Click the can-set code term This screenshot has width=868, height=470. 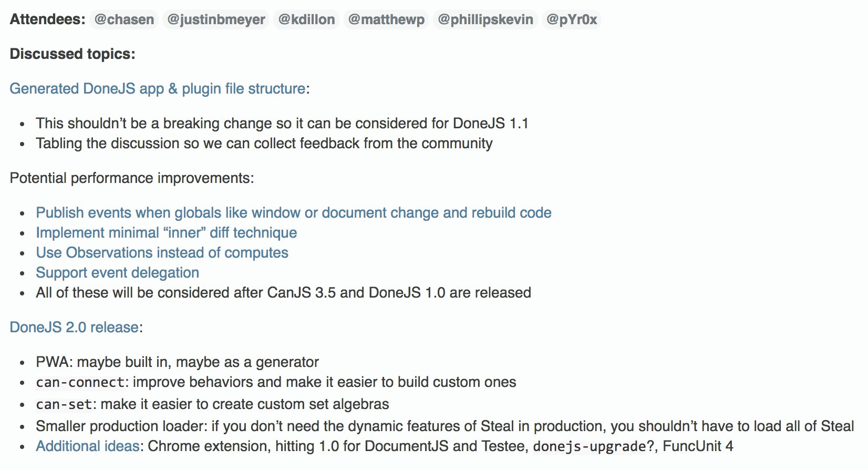[x=64, y=404]
